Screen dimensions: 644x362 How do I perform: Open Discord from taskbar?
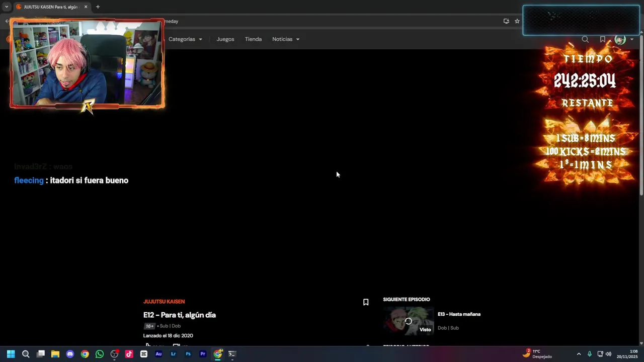coord(70,354)
